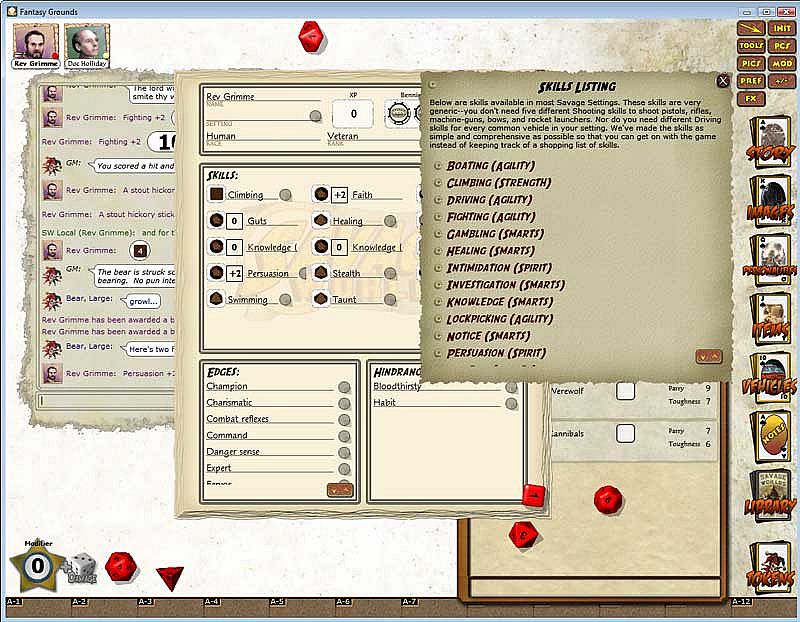Toggle the Combat reflexes link circle
Screen dimensions: 800x622
344,420
